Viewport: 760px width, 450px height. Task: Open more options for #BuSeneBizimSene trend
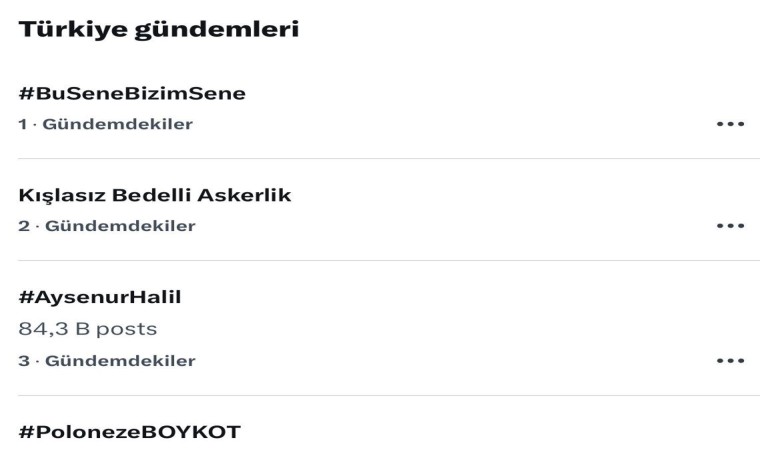[x=730, y=125]
